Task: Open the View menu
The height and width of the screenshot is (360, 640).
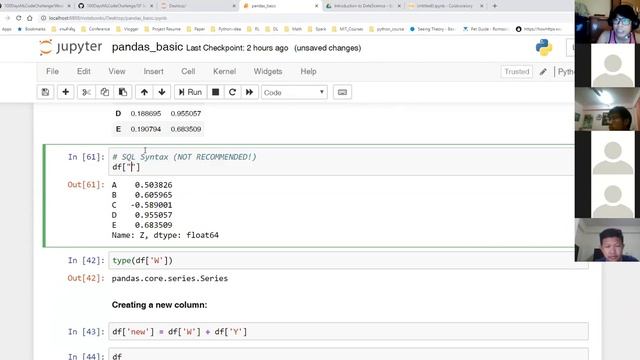Action: click(x=117, y=71)
